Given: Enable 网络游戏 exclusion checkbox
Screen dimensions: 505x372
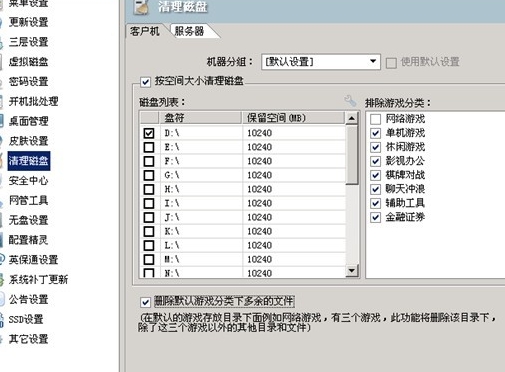Looking at the screenshot, I should coord(375,119).
